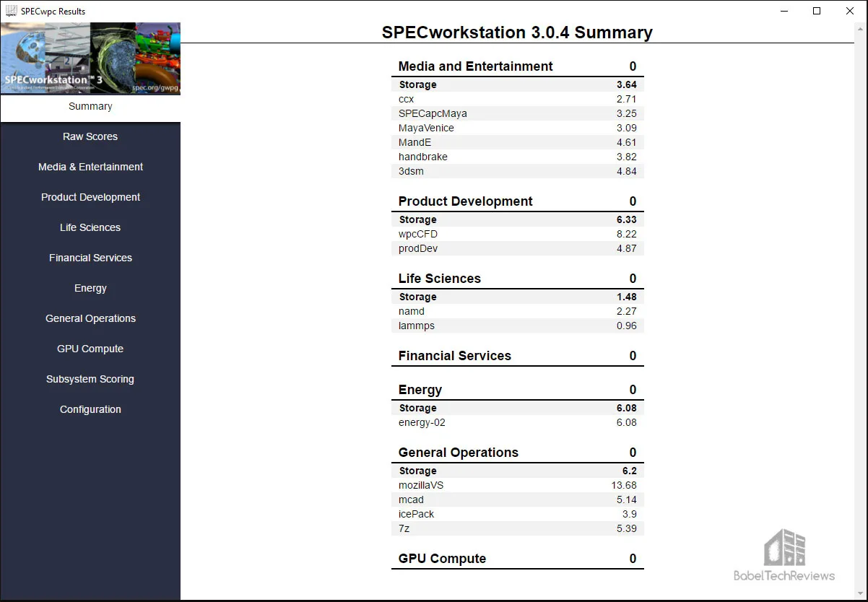Select the 'MayaVenice' row label
Viewport: 868px width, 602px height.
(426, 128)
